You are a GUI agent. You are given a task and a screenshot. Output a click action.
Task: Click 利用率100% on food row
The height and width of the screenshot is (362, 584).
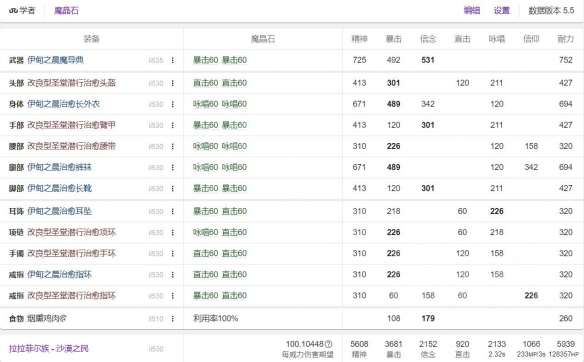coord(216,318)
